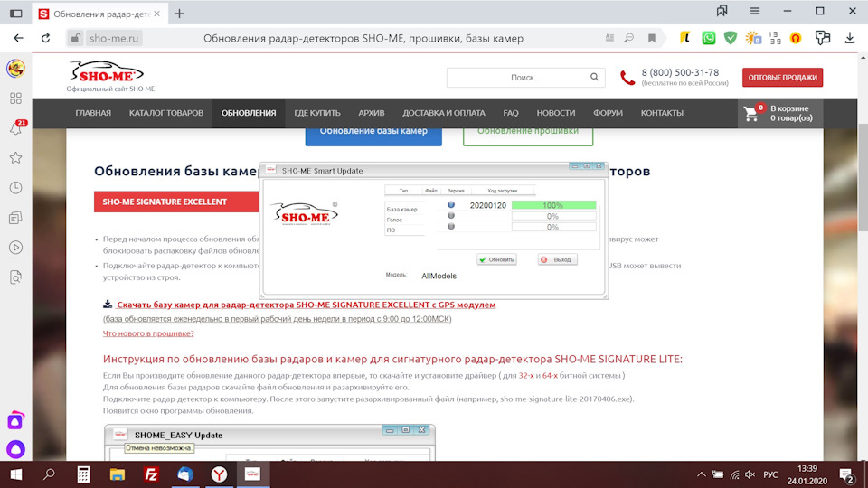Open sidebar collections icon
The height and width of the screenshot is (488, 868).
(15, 218)
